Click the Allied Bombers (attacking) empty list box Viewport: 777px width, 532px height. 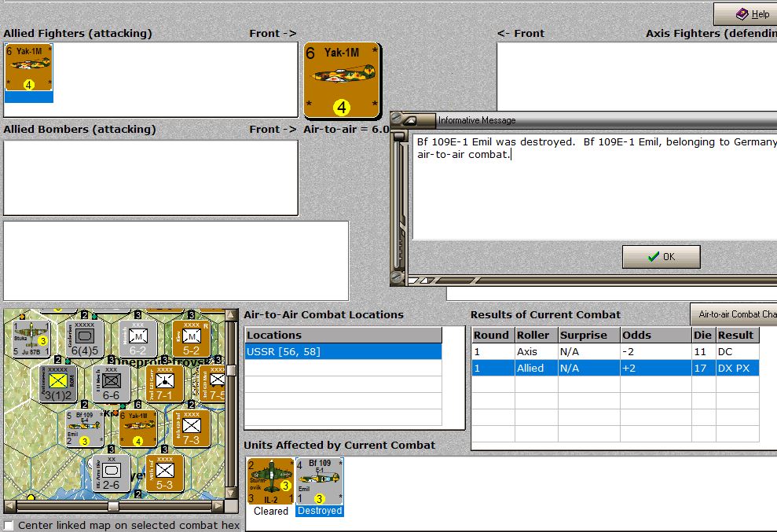[x=151, y=178]
